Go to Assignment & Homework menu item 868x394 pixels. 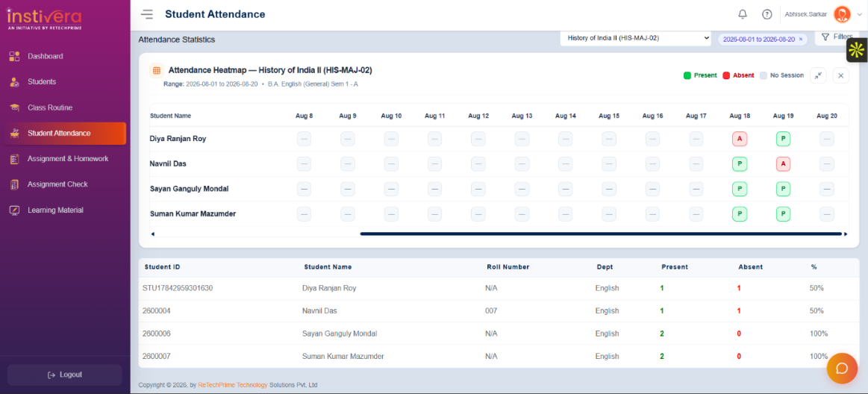point(68,159)
